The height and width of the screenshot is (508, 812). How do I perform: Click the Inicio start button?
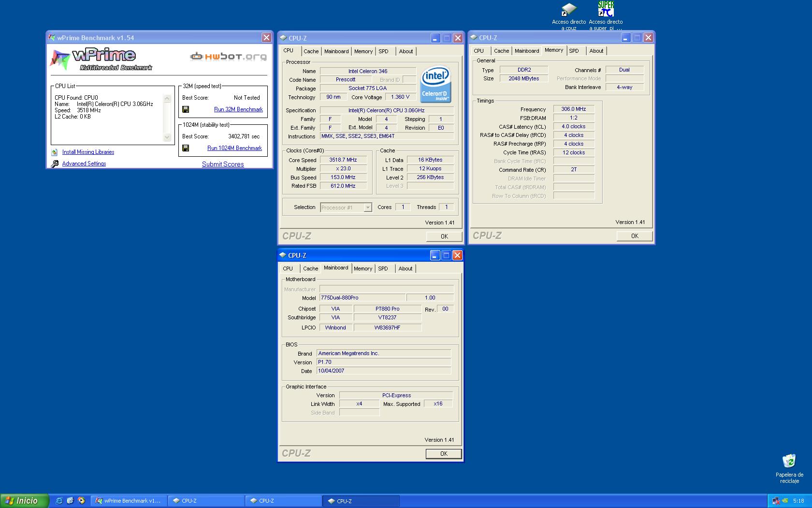click(25, 501)
